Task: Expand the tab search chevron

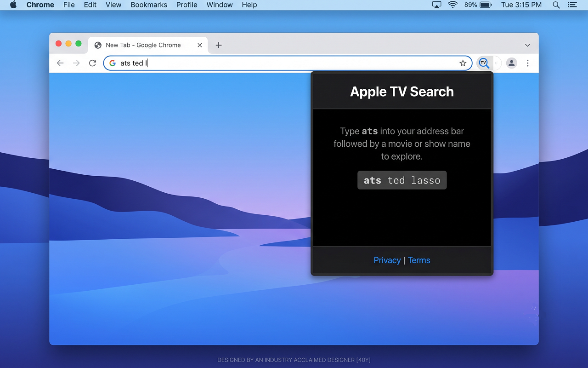Action: coord(527,45)
